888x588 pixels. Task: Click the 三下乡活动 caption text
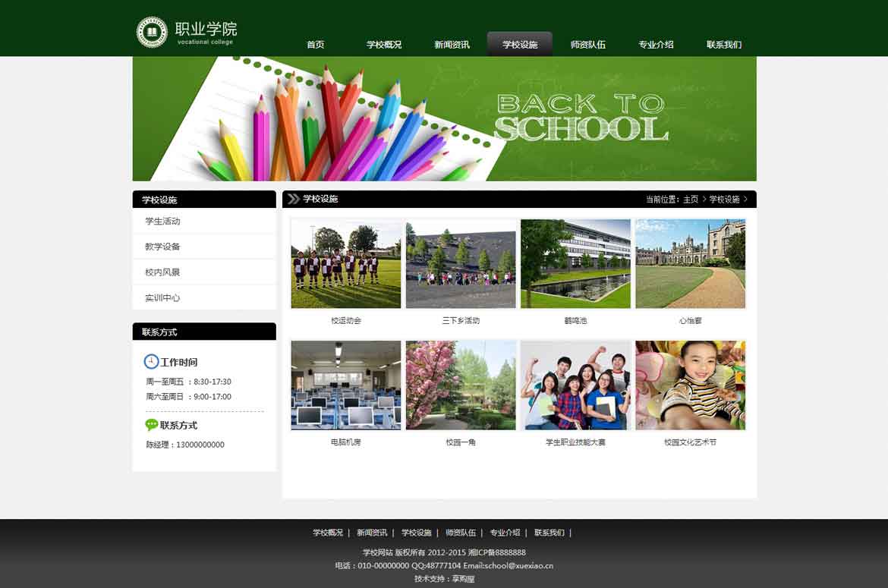[x=461, y=321]
